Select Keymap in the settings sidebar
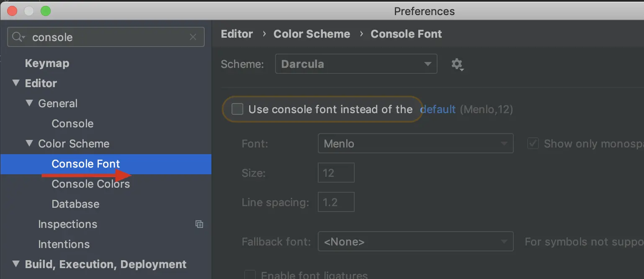This screenshot has width=644, height=279. pyautogui.click(x=47, y=63)
